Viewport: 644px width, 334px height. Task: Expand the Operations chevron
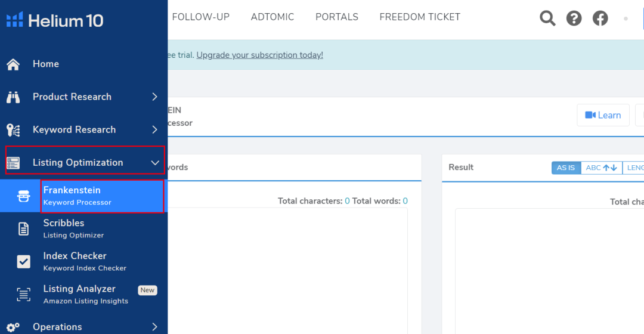coord(154,327)
